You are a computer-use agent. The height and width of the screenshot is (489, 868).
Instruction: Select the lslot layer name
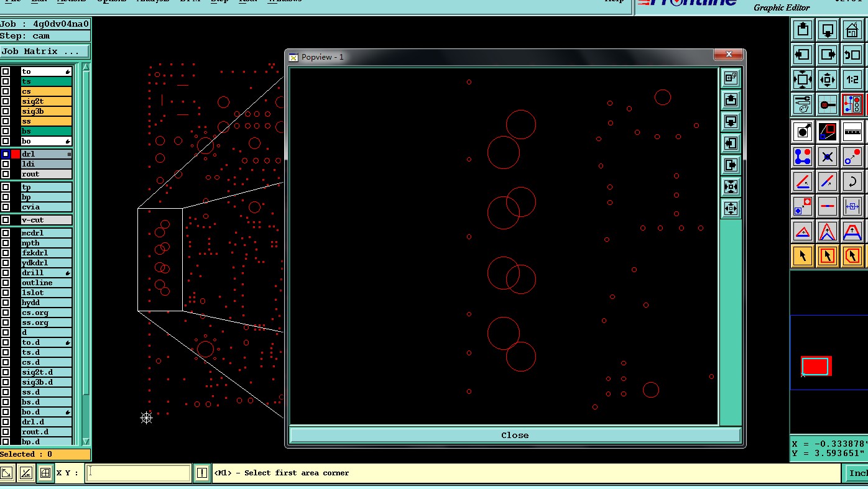click(x=47, y=293)
